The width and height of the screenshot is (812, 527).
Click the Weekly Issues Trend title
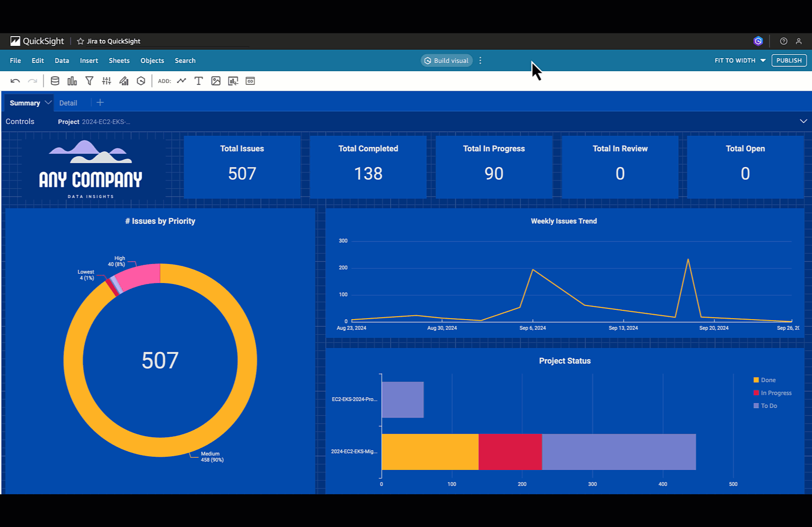[564, 221]
